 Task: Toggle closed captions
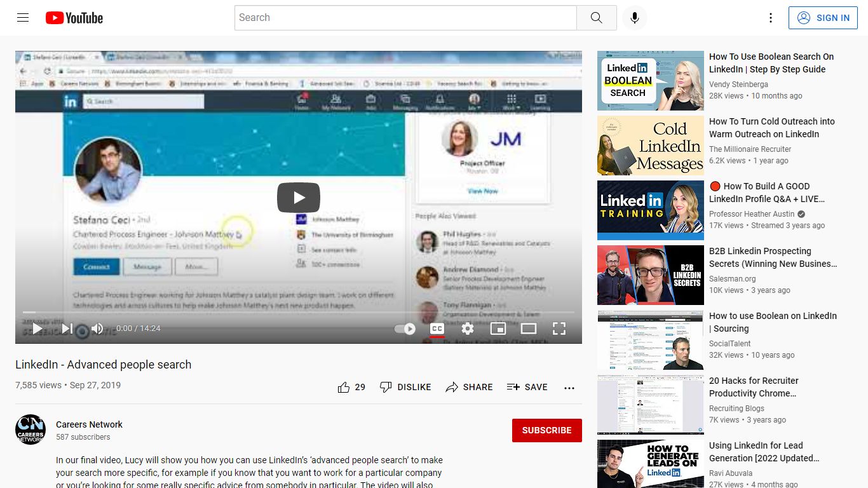(x=437, y=329)
